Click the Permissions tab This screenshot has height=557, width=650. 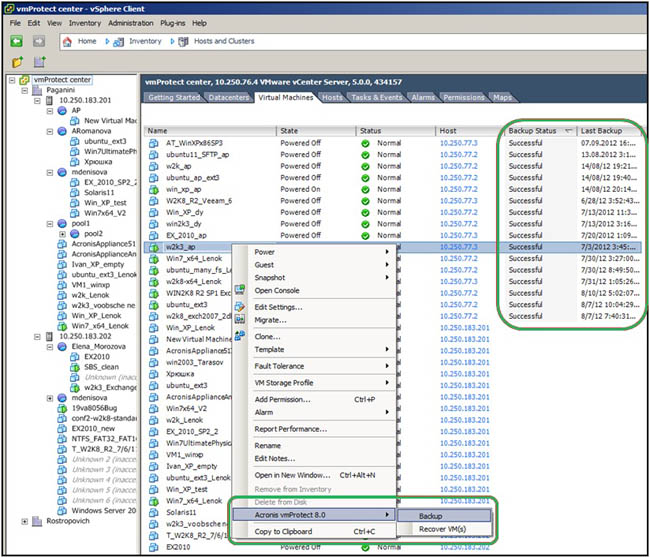463,97
